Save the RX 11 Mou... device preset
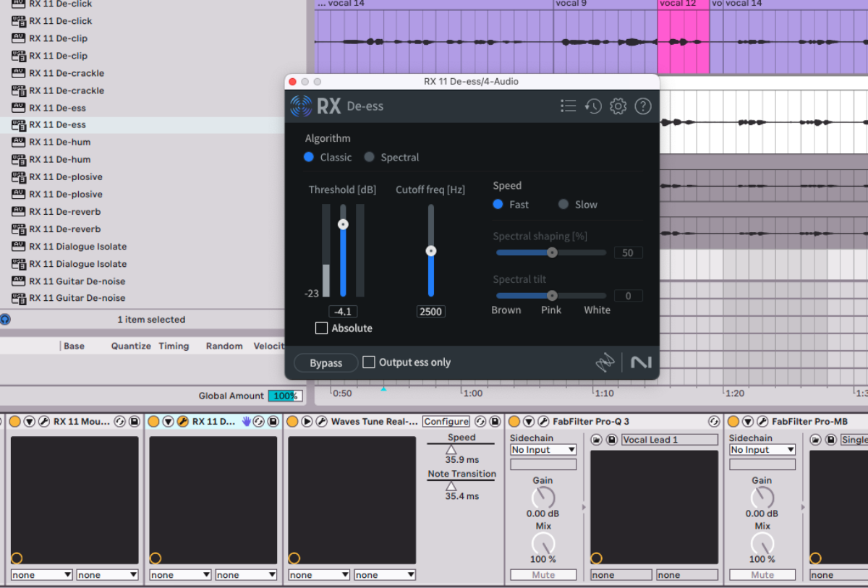 click(x=134, y=422)
